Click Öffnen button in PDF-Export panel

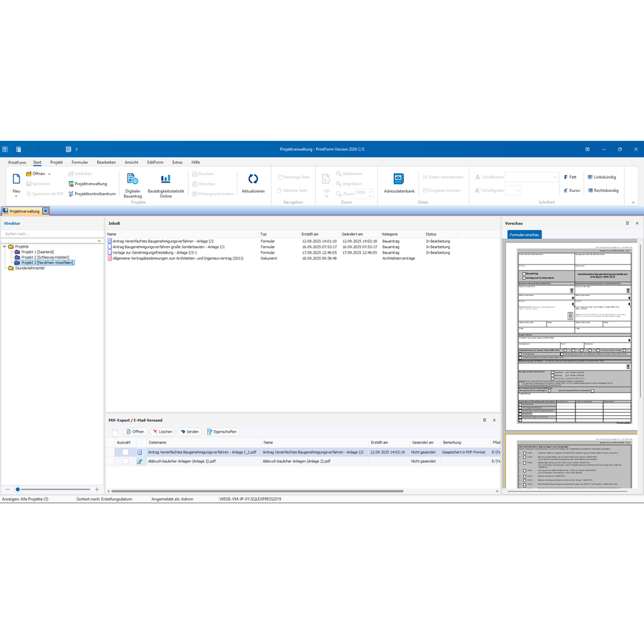pyautogui.click(x=135, y=431)
